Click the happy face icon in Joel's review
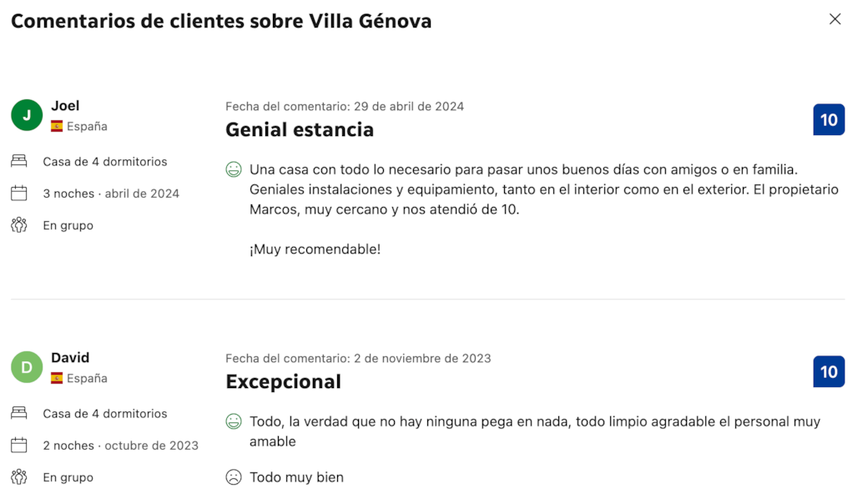868x499 pixels. [234, 169]
